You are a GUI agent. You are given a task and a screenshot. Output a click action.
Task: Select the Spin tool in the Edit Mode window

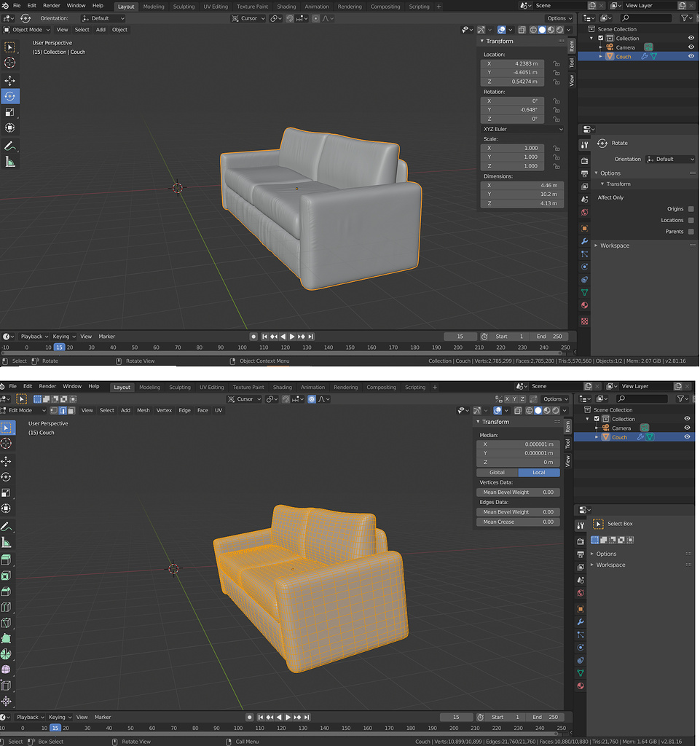point(6,654)
